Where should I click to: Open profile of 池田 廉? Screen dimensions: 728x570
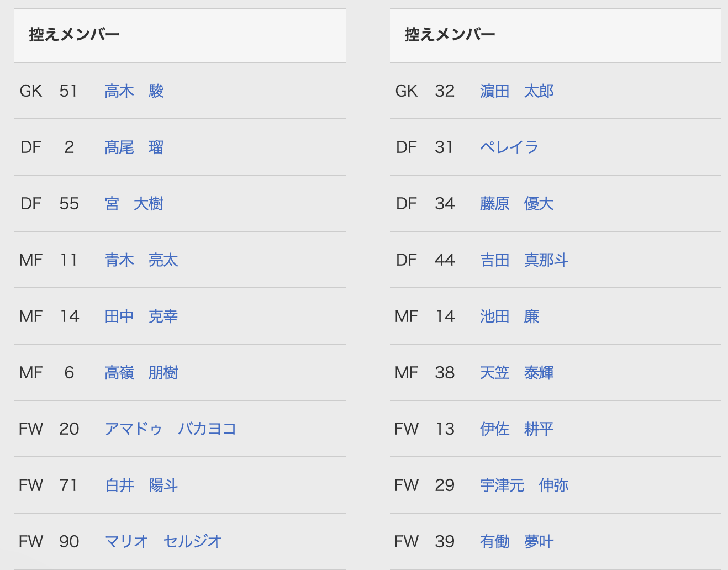[509, 316]
